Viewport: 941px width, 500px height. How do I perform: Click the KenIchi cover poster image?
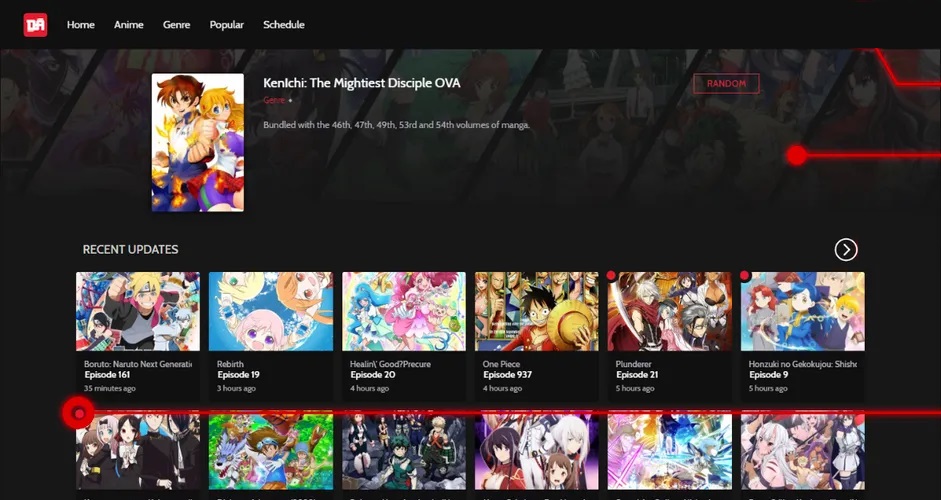point(197,142)
